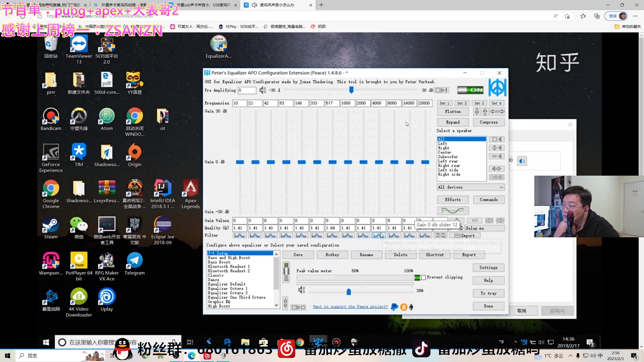The image size is (644, 362).
Task: Open the filter for the 1000 Hz band
Action: (347, 236)
